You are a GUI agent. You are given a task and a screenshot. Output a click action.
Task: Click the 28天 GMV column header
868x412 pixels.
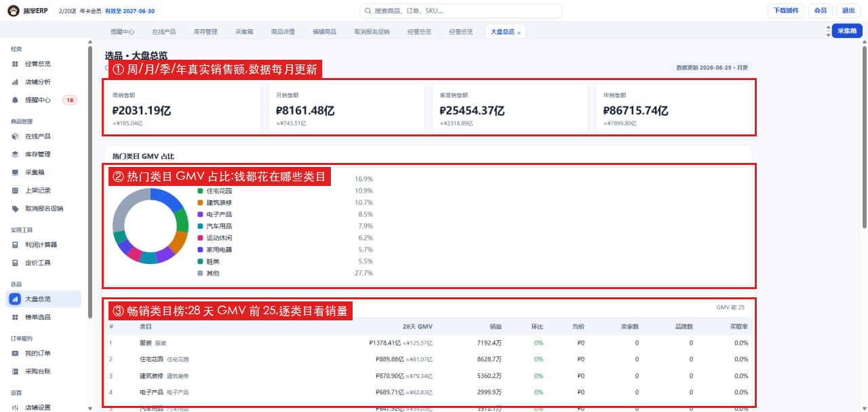coord(417,326)
